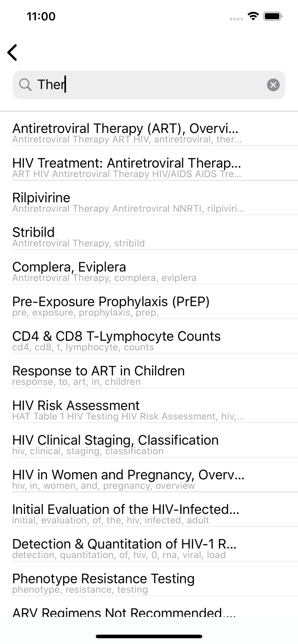Open the Complera, Eviplera entry

[69, 271]
